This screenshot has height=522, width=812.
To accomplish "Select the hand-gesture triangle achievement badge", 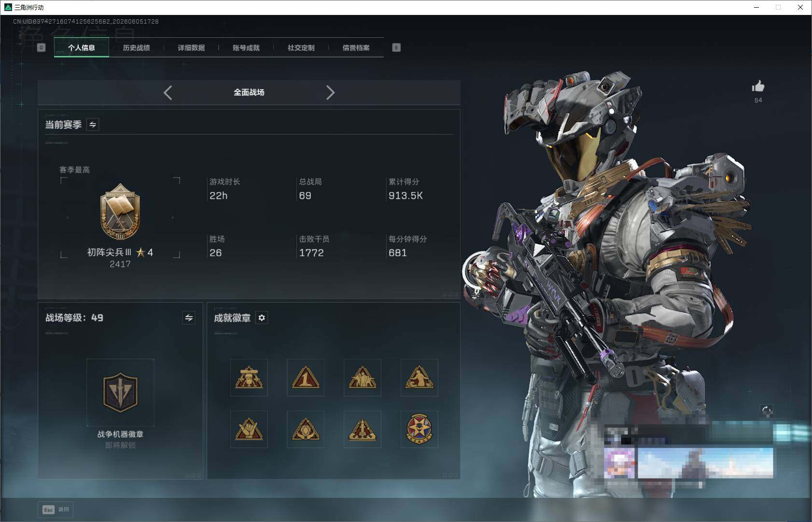I will tap(249, 429).
